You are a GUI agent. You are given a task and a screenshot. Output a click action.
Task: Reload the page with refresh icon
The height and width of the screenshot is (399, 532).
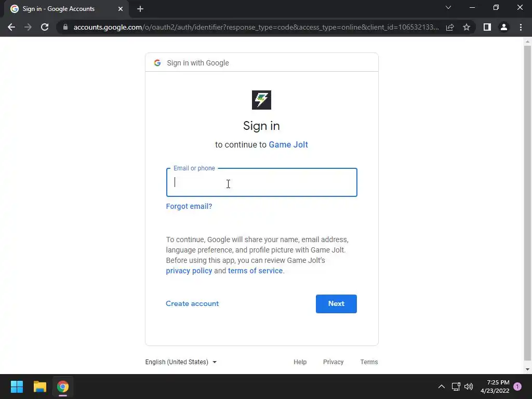[x=45, y=27]
